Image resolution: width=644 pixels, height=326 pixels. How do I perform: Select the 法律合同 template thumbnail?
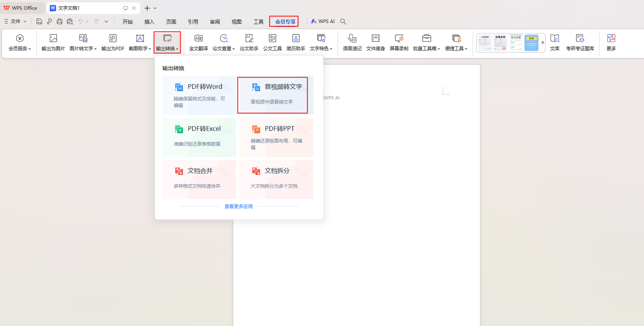point(500,43)
